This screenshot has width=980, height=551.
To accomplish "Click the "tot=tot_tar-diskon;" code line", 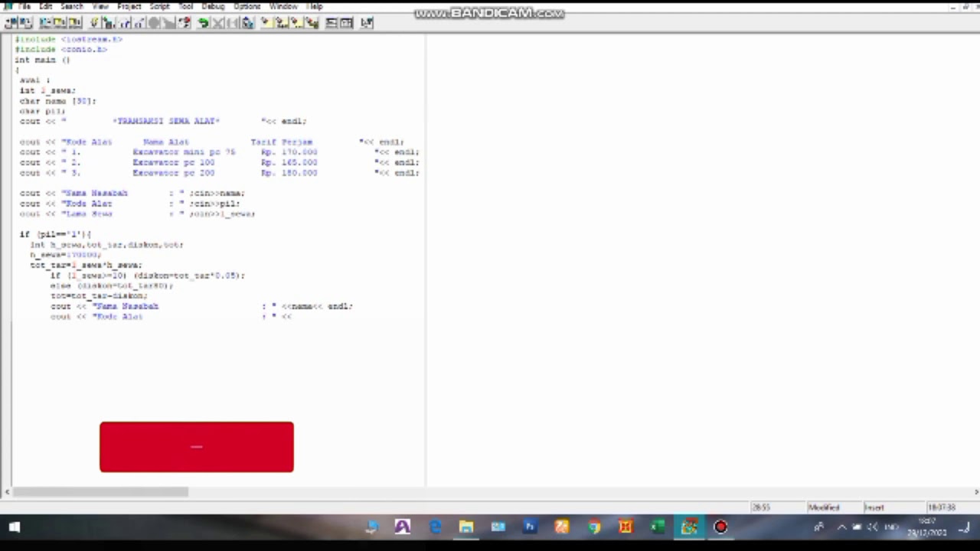I will 99,295.
